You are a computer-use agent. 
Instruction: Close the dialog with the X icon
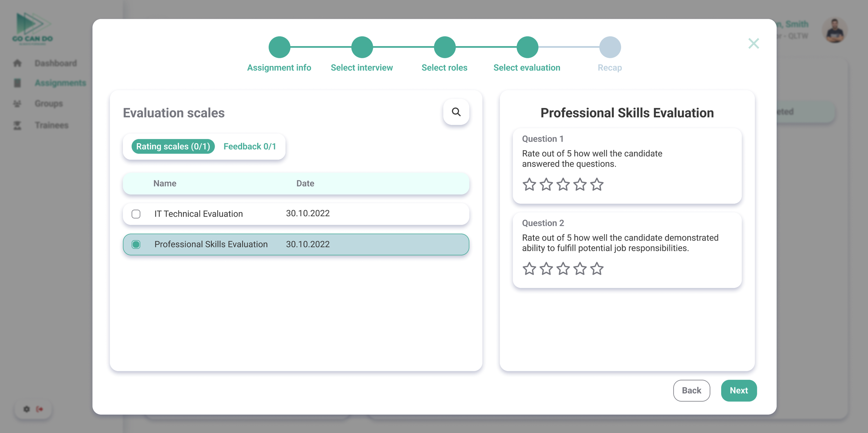(753, 44)
